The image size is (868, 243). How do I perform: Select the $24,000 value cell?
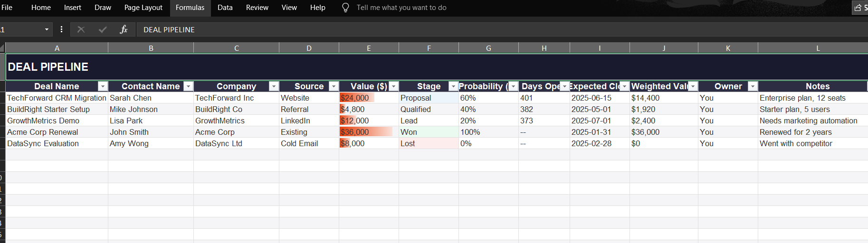tap(369, 98)
